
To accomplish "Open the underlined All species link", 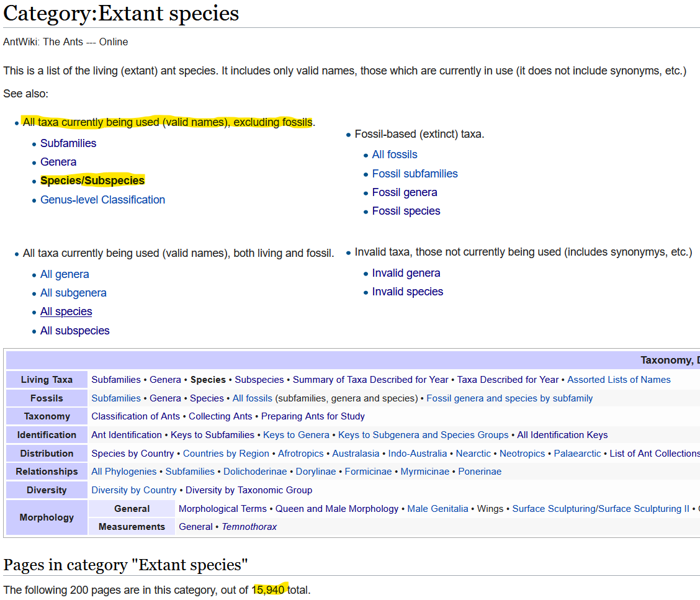I will click(66, 311).
